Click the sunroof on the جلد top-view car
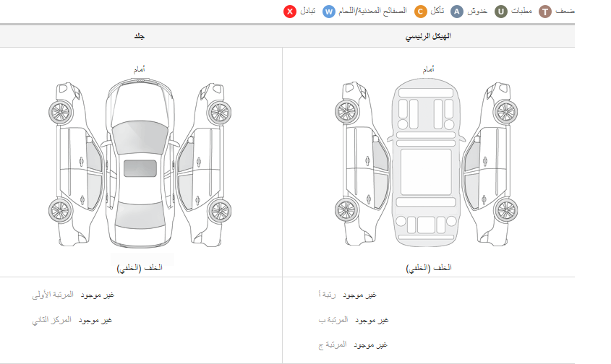The width and height of the screenshot is (611, 364). pyautogui.click(x=140, y=168)
